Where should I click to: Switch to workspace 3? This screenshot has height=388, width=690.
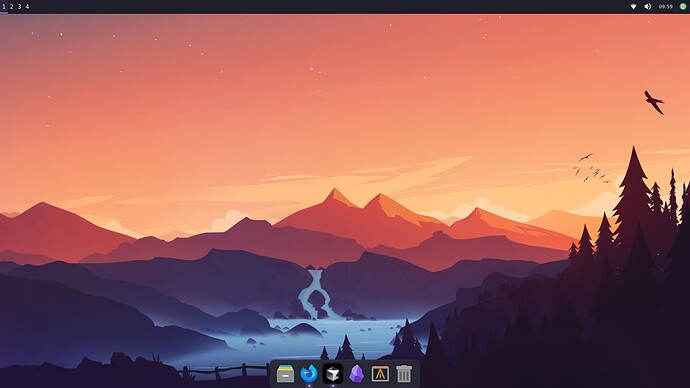[19, 7]
